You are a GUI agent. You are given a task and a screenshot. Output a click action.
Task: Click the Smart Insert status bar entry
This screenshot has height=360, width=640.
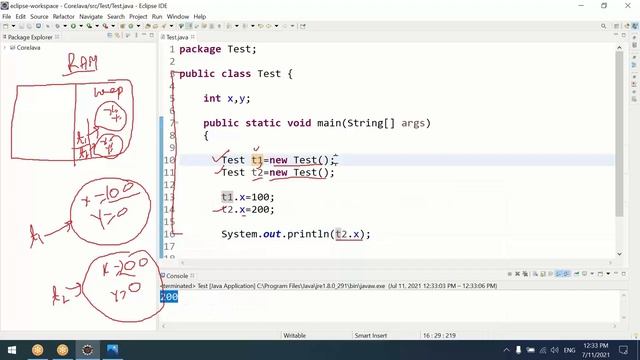click(x=371, y=336)
